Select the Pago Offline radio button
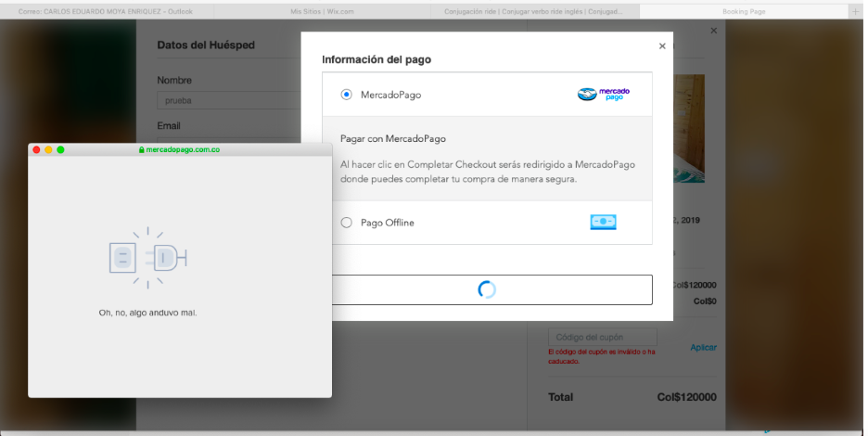The height and width of the screenshot is (436, 868). [x=347, y=223]
